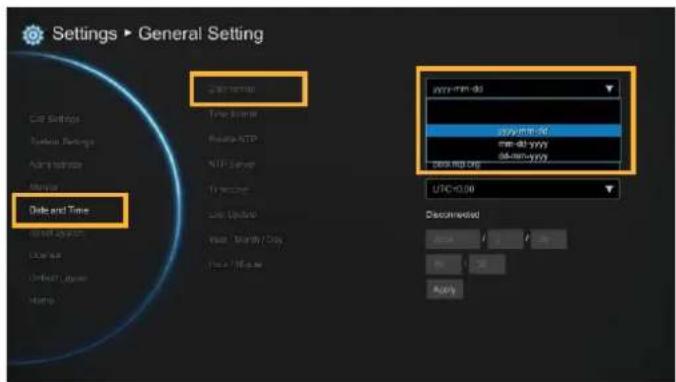The image size is (676, 382).
Task: Click the Apply button
Action: click(x=444, y=290)
